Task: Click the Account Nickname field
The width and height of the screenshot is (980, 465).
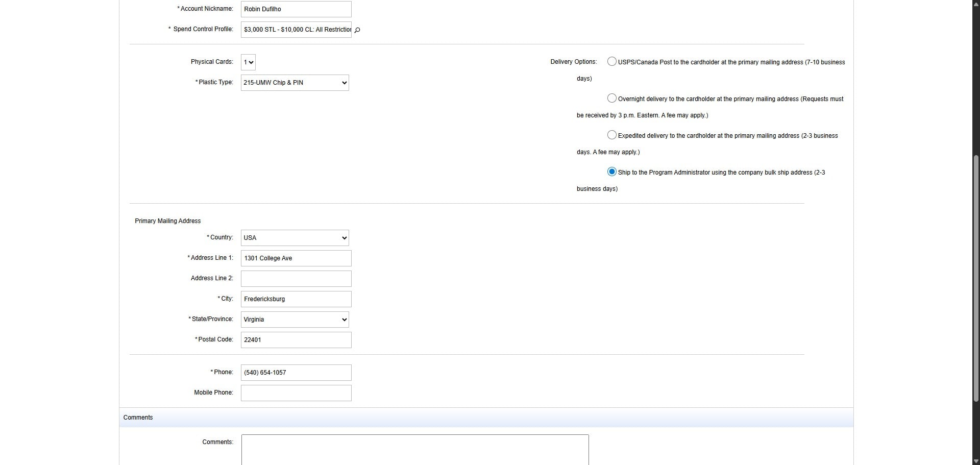Action: point(296,9)
